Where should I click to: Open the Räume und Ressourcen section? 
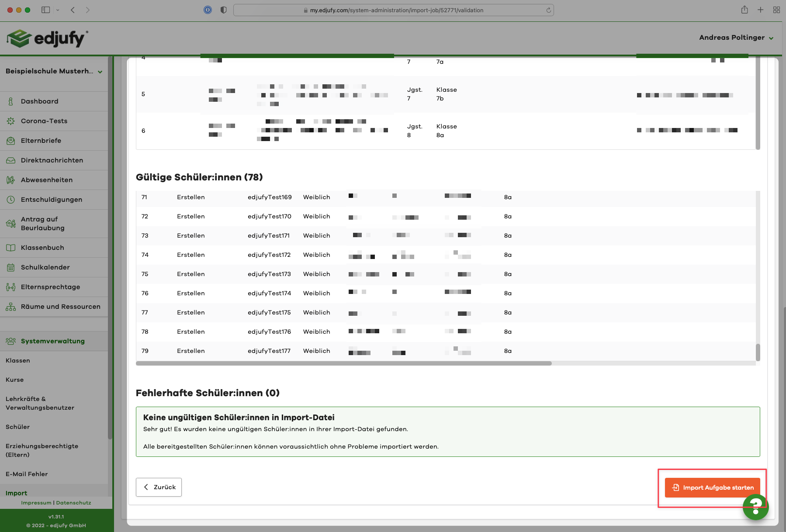pyautogui.click(x=60, y=307)
